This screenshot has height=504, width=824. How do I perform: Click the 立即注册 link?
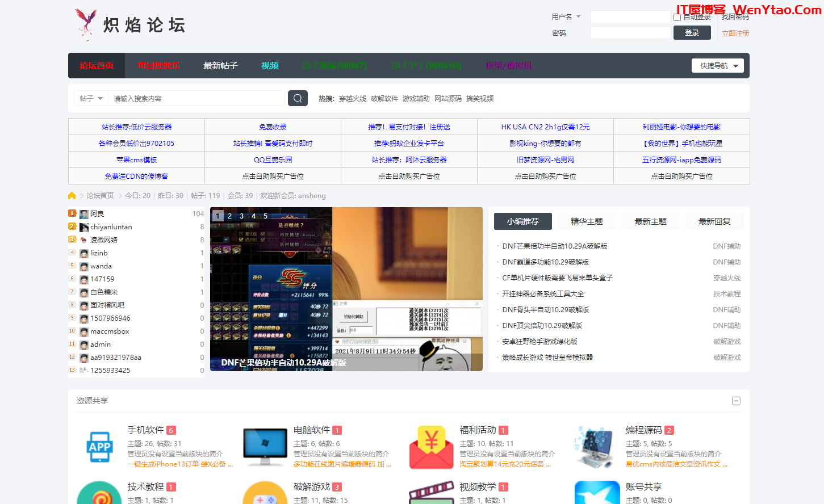tap(735, 33)
